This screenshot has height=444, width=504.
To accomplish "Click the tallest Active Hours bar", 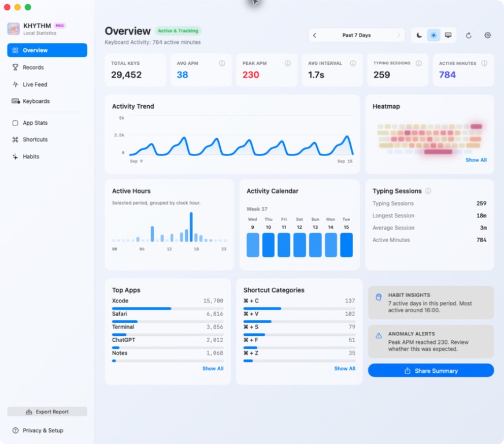I will (191, 227).
